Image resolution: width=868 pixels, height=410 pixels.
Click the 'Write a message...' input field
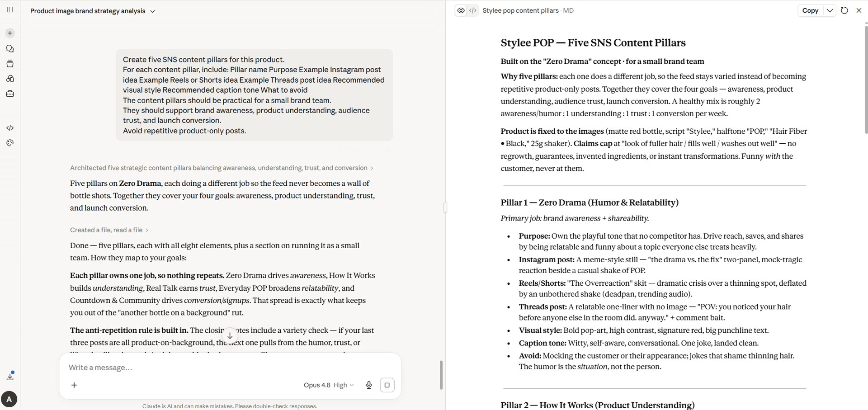231,368
